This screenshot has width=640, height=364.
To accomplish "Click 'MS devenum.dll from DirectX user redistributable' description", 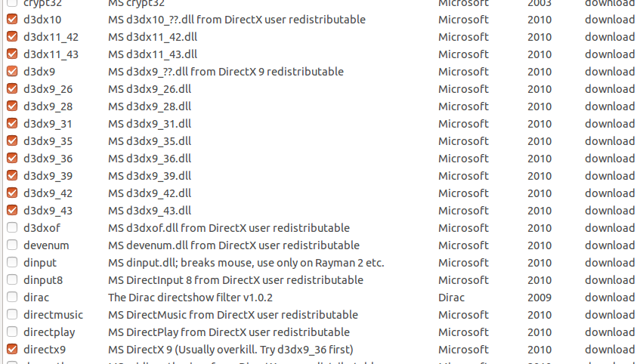I will pos(234,245).
